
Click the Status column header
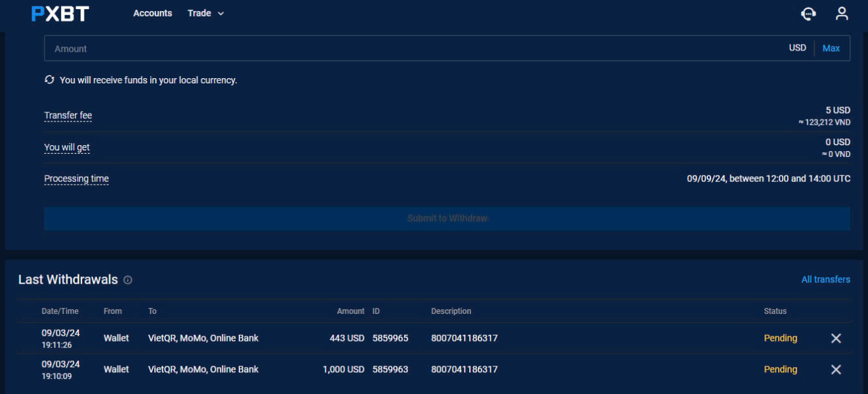(x=775, y=311)
